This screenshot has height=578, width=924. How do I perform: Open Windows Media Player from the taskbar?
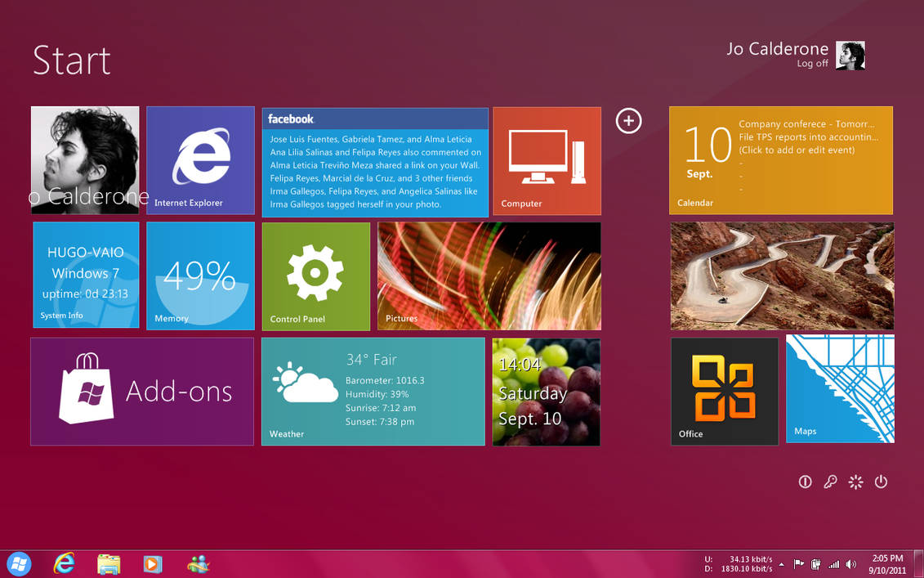tap(153, 564)
